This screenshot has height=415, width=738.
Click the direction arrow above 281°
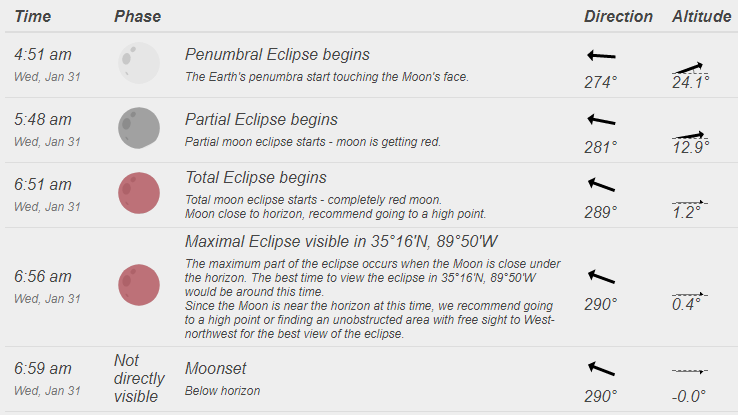(x=601, y=120)
